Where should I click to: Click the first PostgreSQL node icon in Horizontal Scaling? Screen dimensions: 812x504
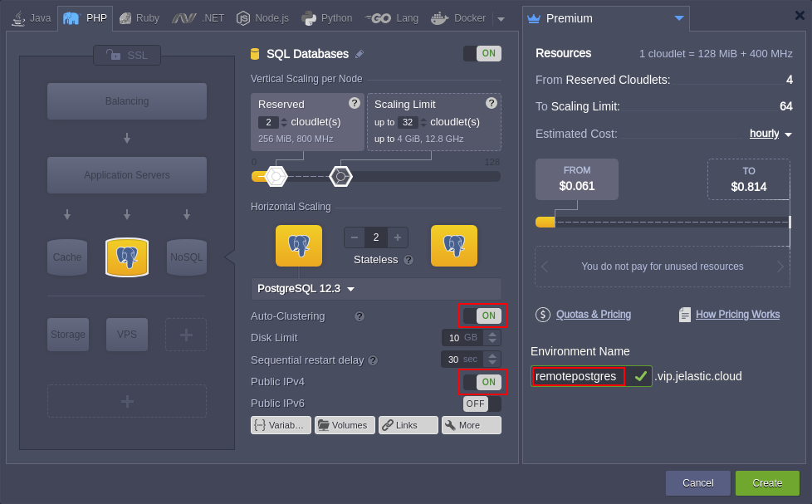299,246
